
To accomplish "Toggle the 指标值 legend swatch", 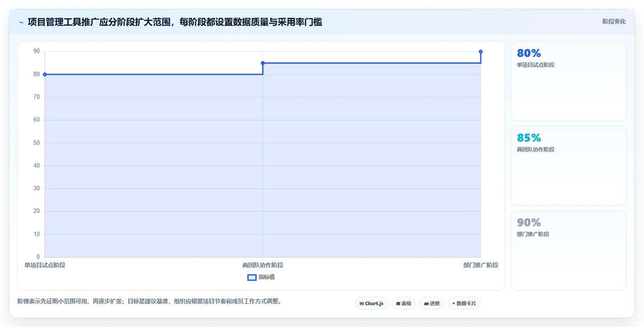I will pyautogui.click(x=252, y=278).
